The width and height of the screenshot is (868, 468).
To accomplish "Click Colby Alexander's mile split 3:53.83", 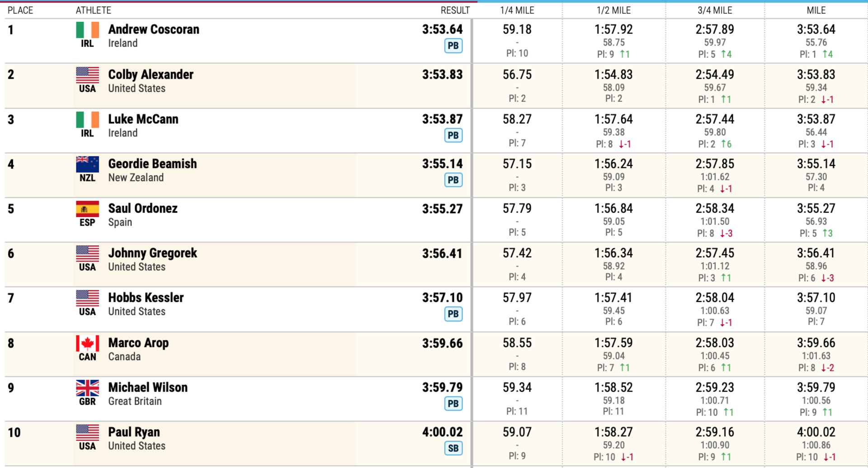I will [816, 75].
